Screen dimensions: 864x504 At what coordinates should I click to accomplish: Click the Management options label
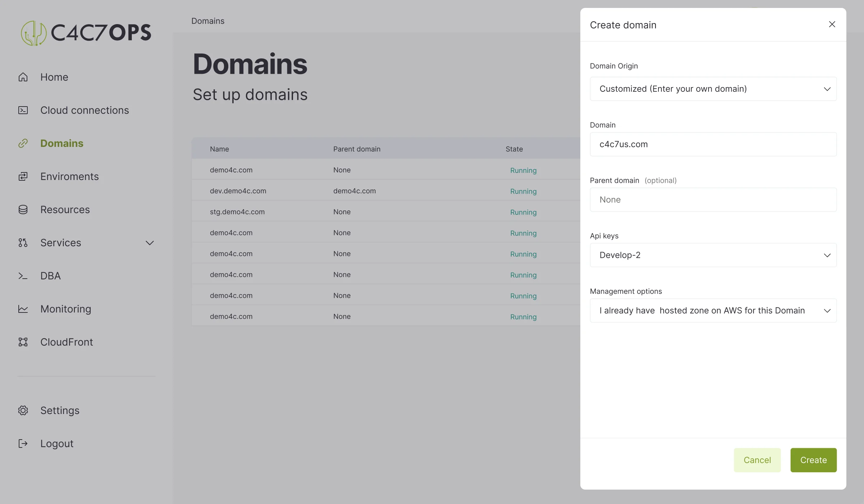click(626, 291)
